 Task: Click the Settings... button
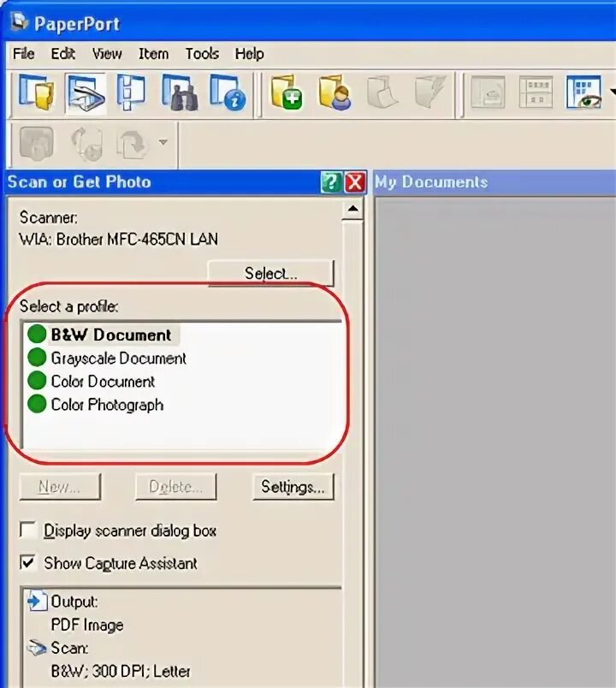coord(293,487)
